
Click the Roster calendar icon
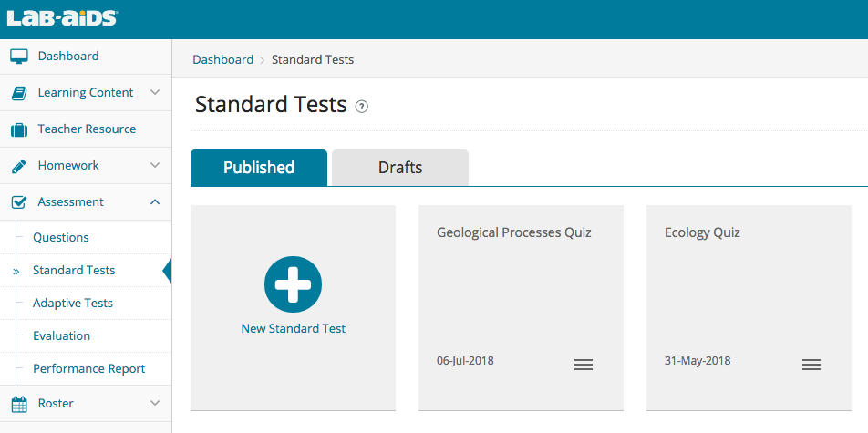19,404
